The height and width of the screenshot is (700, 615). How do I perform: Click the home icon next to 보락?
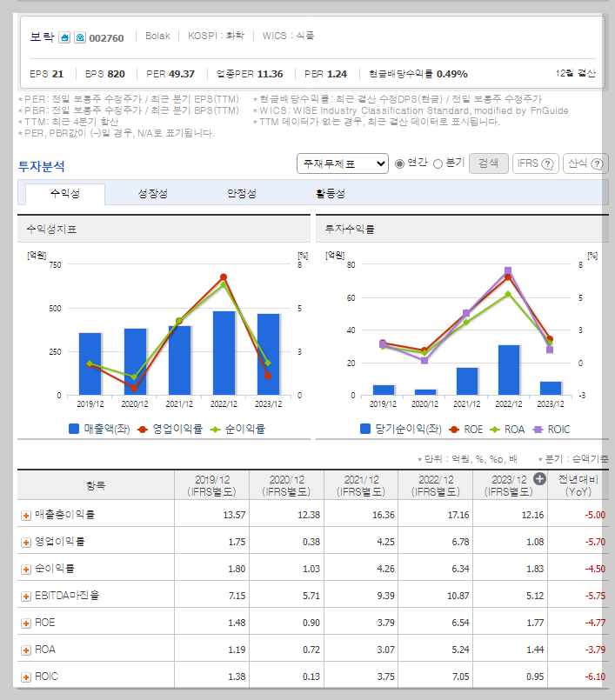(64, 37)
